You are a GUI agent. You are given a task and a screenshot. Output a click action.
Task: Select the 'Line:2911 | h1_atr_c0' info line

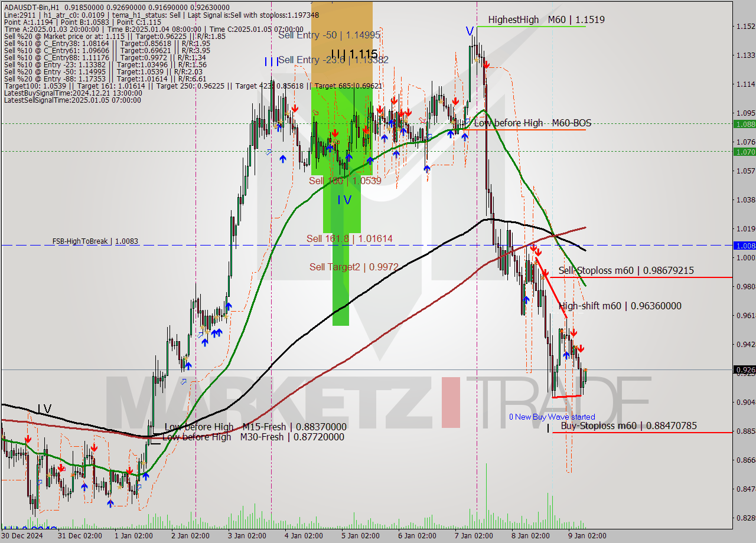click(161, 15)
